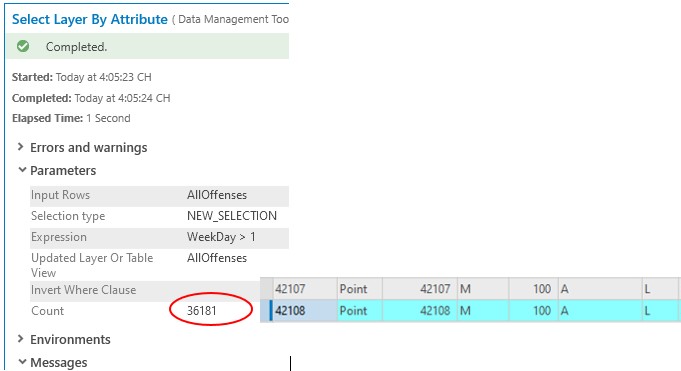Click the Count parameter label
681x371 pixels.
click(x=47, y=311)
